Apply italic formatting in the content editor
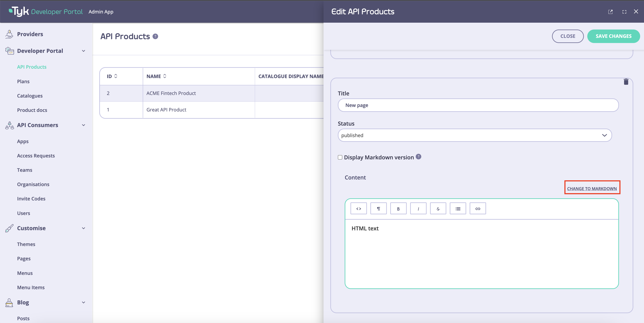The width and height of the screenshot is (644, 323). point(418,208)
